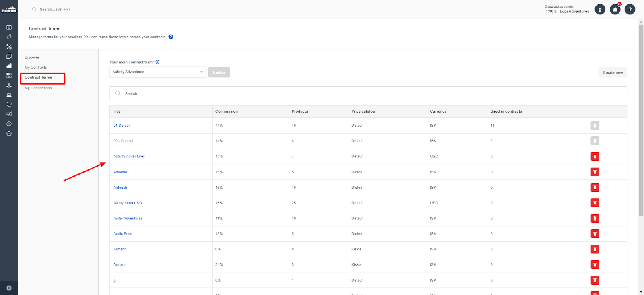Viewport: 644px width, 295px height.
Task: Open the globe icon in sidebar
Action: (x=9, y=134)
